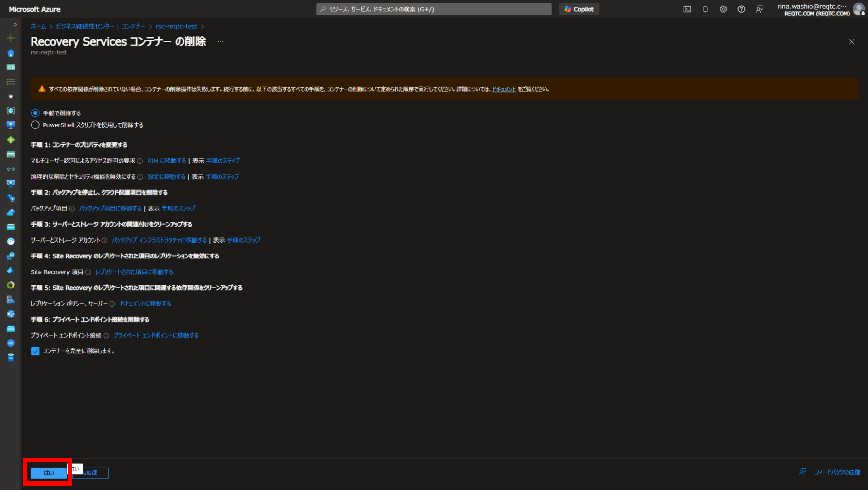This screenshot has height=490, width=868.
Task: Open プライベート エンドポイントに移動する link
Action: 156,335
